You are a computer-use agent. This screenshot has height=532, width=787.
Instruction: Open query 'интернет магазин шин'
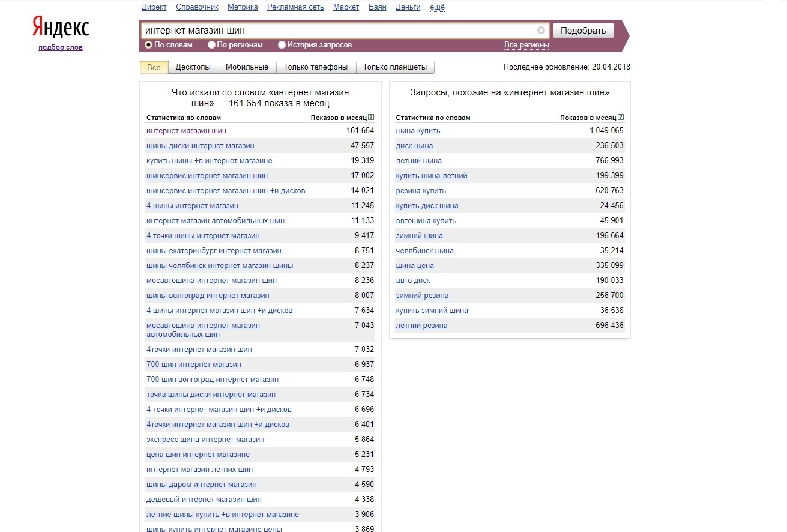tap(186, 131)
